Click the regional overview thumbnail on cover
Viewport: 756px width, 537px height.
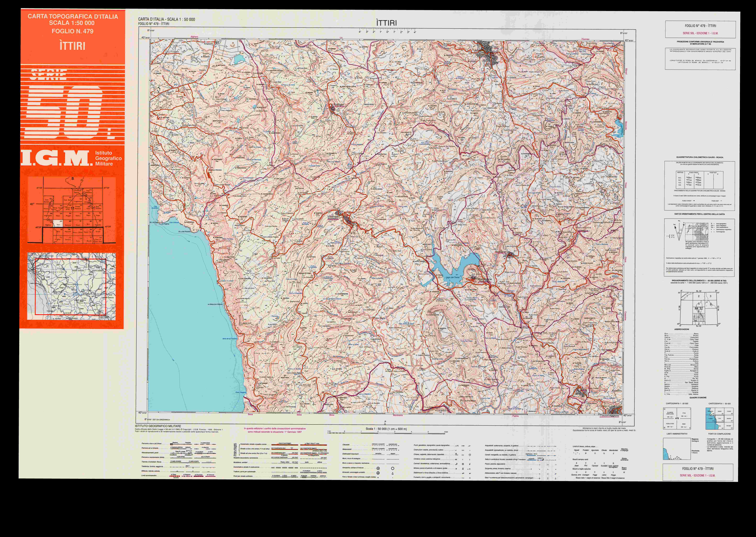(x=72, y=286)
